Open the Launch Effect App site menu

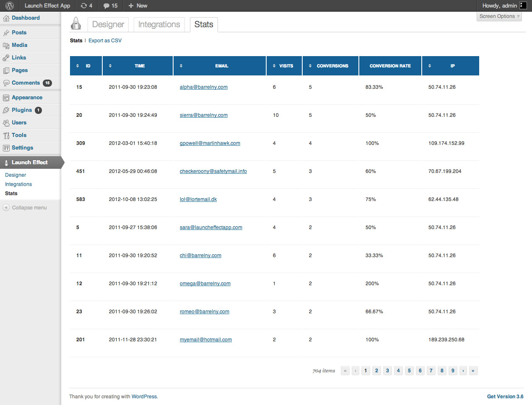(x=47, y=5)
